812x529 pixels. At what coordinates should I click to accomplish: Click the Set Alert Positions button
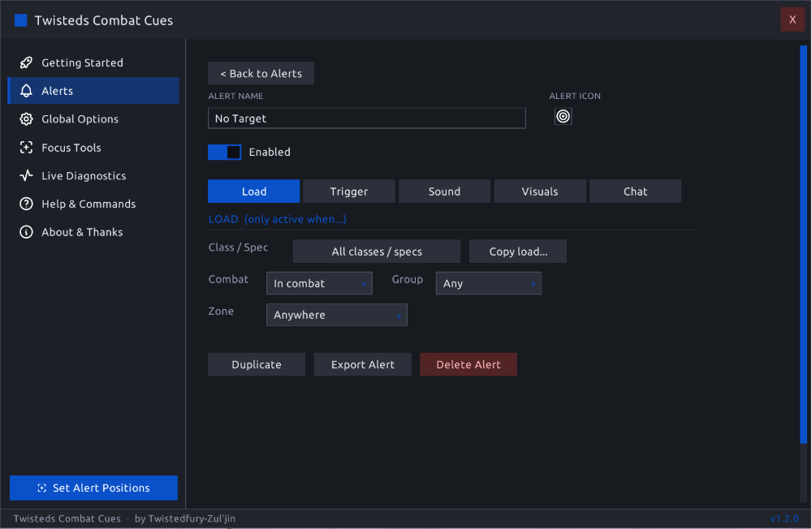click(93, 488)
